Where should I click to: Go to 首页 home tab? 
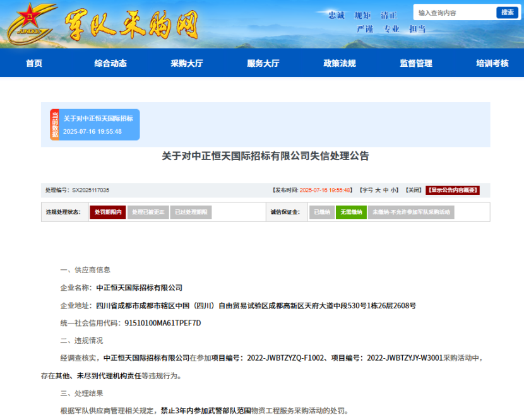(x=34, y=63)
